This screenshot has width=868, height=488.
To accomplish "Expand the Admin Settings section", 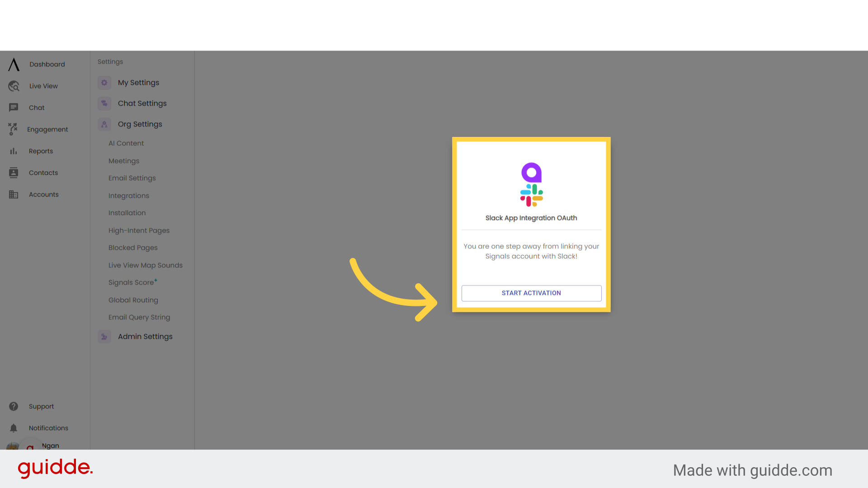I will 145,337.
